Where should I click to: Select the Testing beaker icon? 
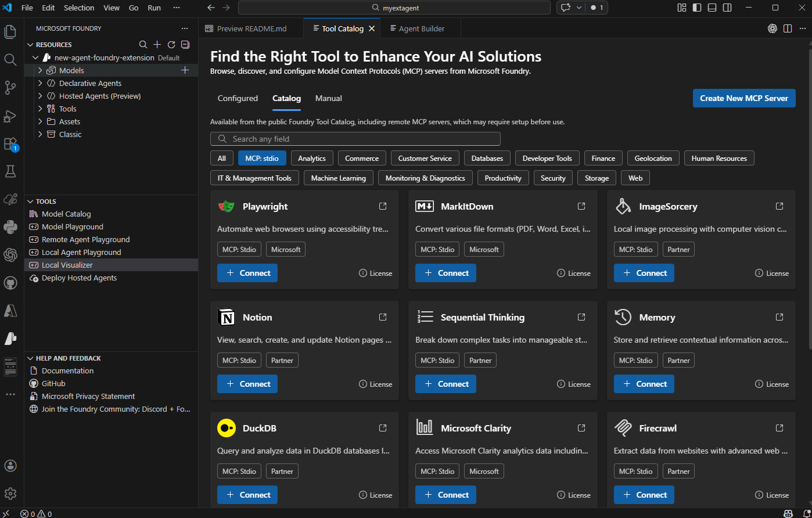(x=10, y=171)
